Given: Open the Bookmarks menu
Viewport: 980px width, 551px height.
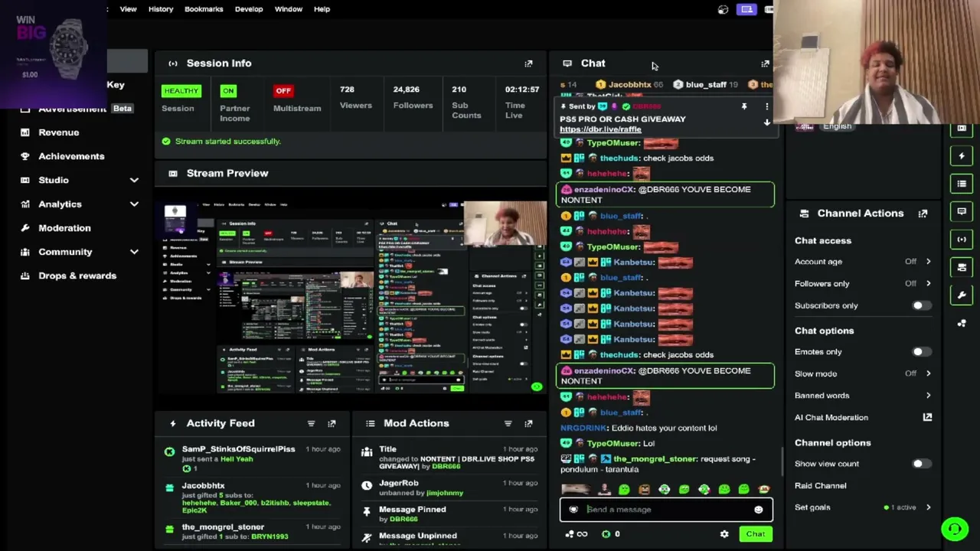Looking at the screenshot, I should (204, 9).
